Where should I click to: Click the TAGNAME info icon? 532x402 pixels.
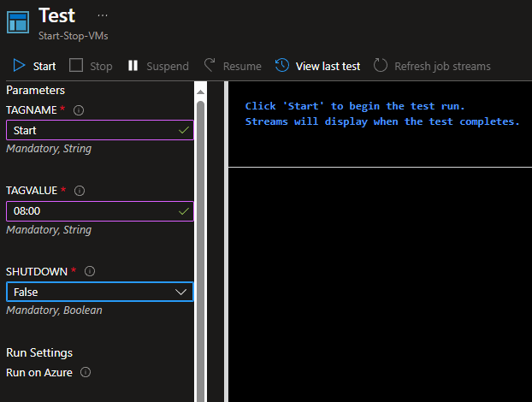click(x=79, y=110)
